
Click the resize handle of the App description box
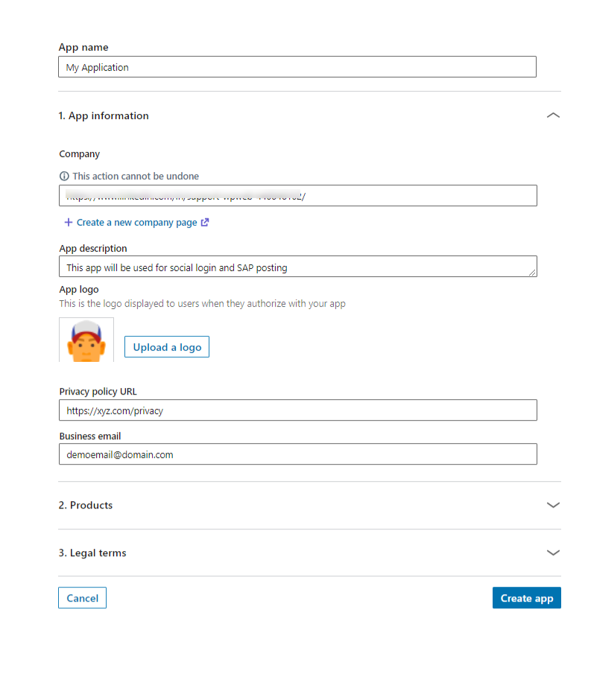tap(534, 274)
